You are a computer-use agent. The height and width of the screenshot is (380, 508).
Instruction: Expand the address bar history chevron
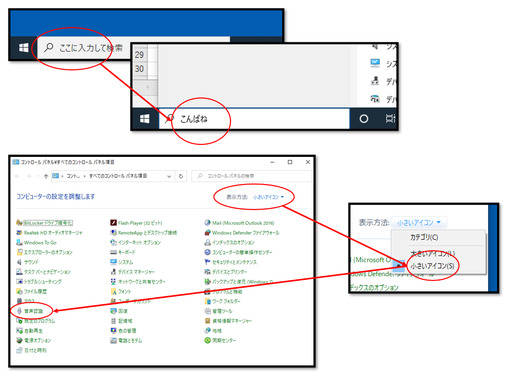(x=169, y=176)
